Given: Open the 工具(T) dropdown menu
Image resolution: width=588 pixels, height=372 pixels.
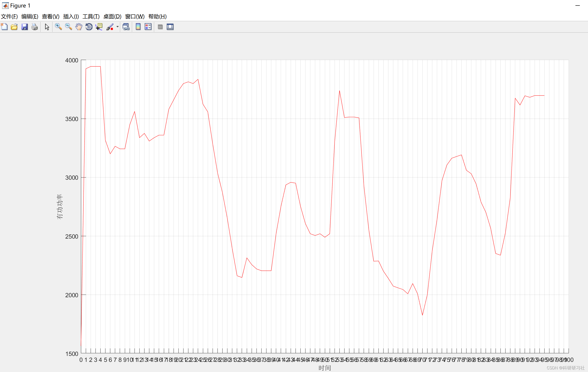Looking at the screenshot, I should tap(91, 16).
